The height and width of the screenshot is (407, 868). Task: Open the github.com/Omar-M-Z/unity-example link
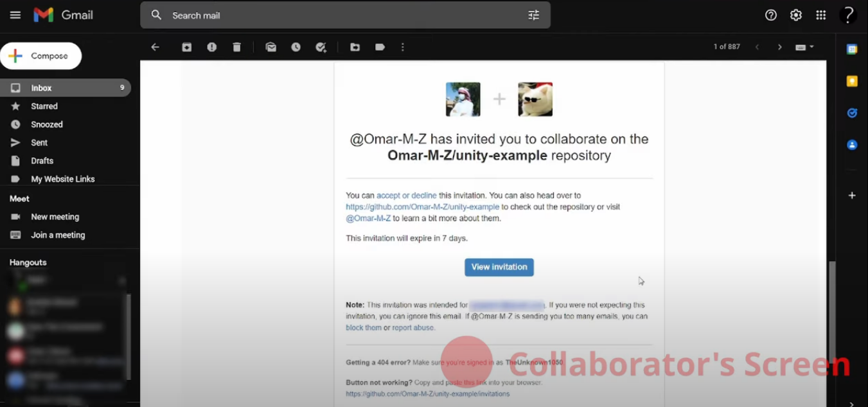pos(422,207)
